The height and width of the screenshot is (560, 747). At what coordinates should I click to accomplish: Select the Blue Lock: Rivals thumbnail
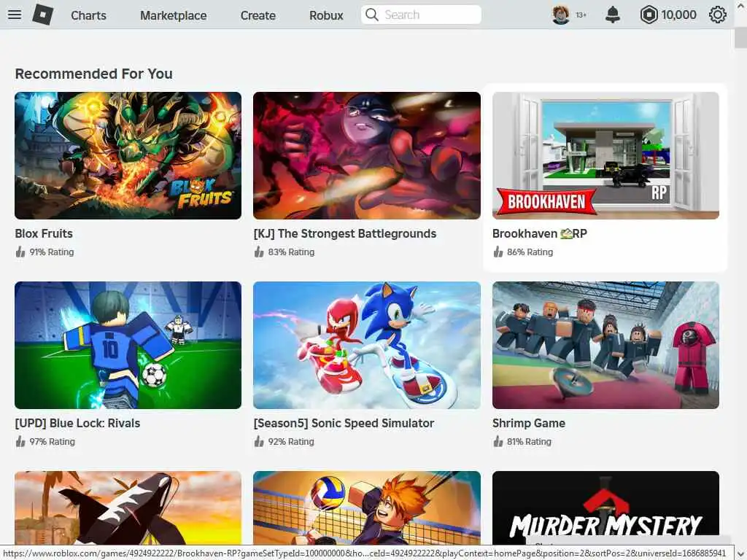128,345
